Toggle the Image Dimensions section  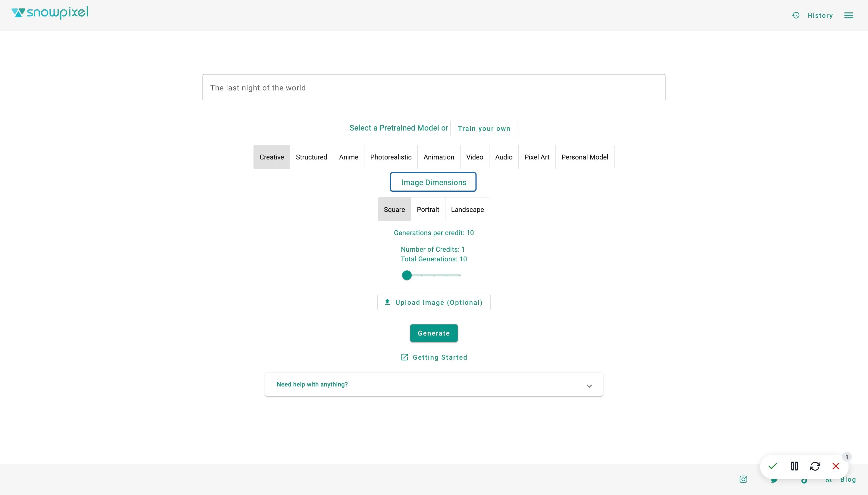[433, 182]
